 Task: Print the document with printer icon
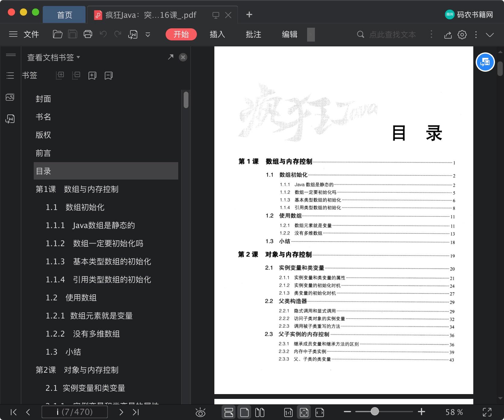(88, 34)
